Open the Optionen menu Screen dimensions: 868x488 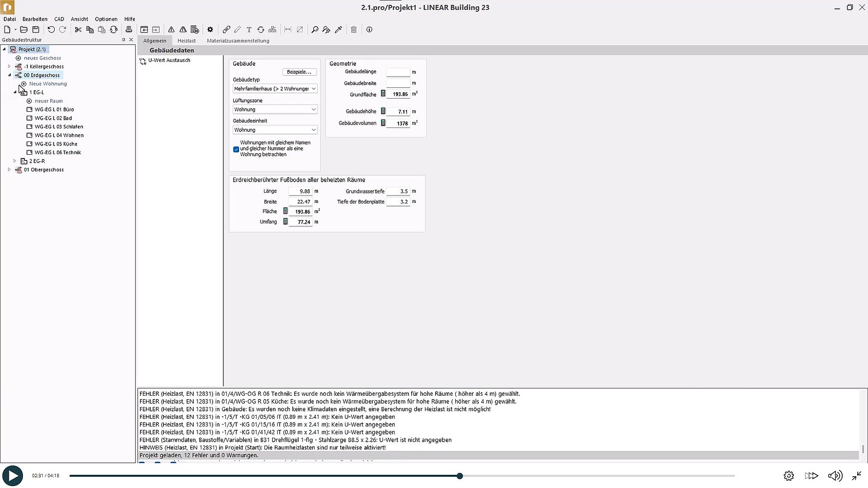click(106, 19)
